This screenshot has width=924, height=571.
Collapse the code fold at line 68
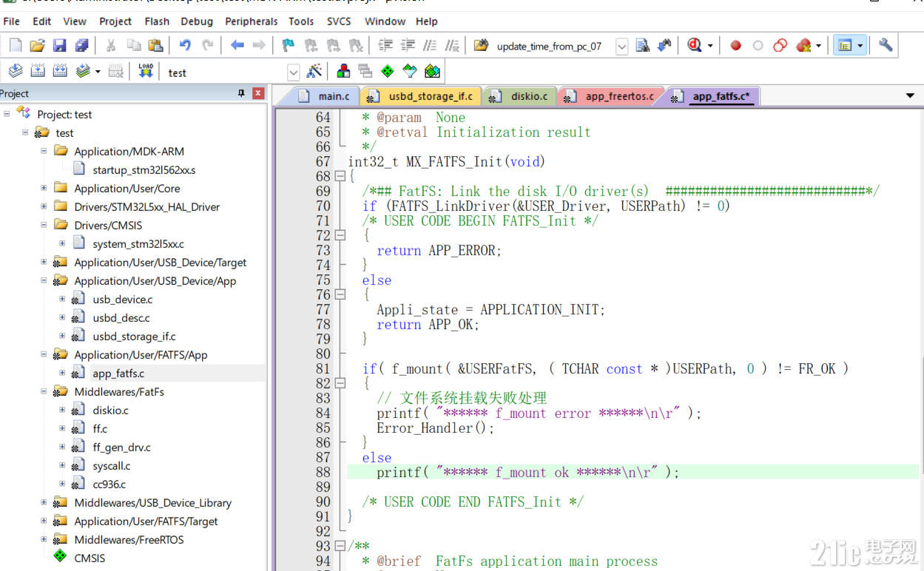pyautogui.click(x=340, y=176)
